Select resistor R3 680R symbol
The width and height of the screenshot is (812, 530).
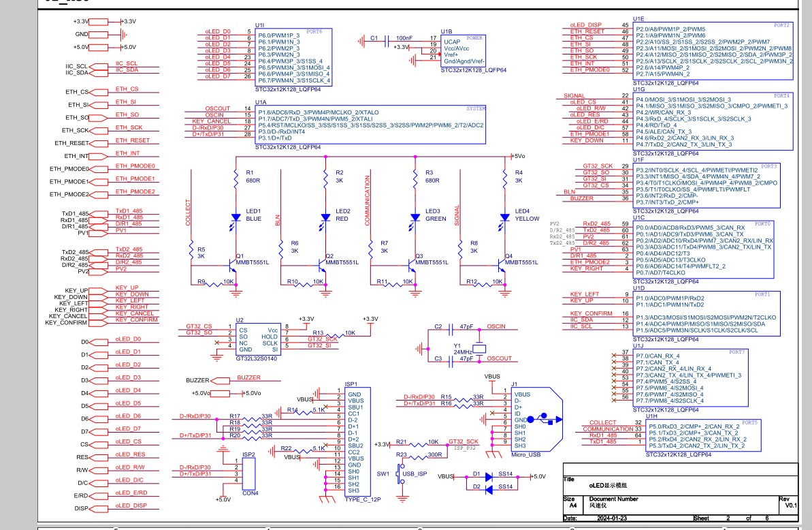(415, 178)
